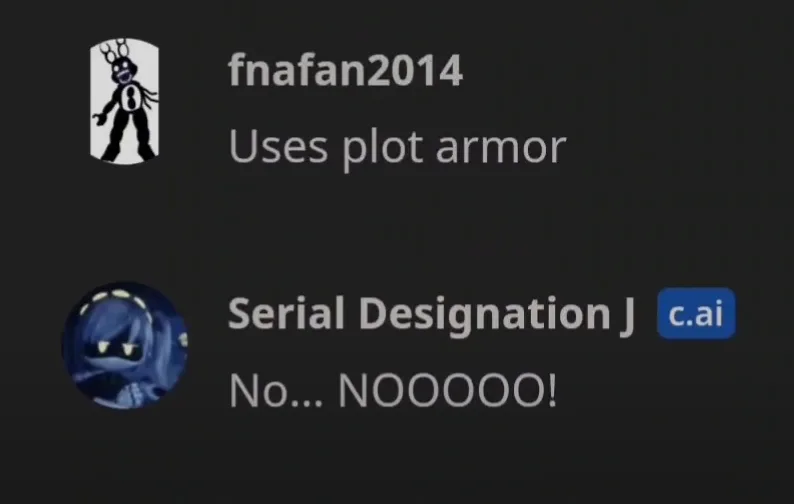The width and height of the screenshot is (794, 504).
Task: Click the word "NOOOOO!" in the reply
Action: pos(447,390)
